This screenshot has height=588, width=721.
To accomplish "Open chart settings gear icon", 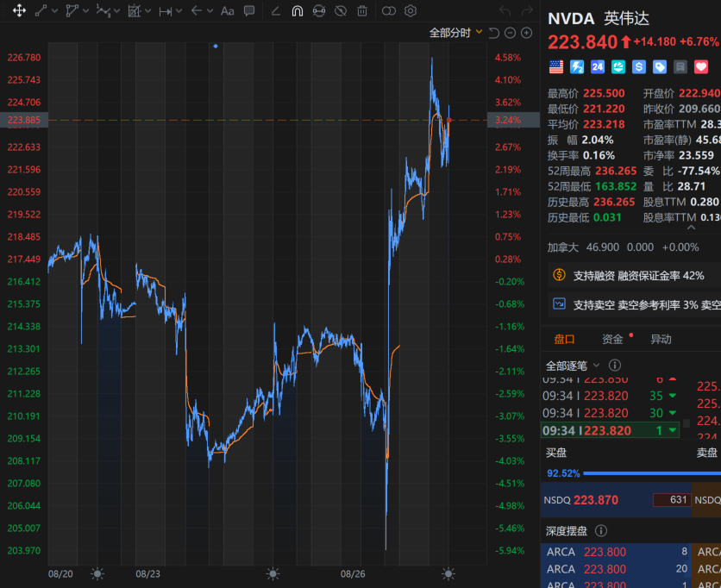I will [x=411, y=10].
